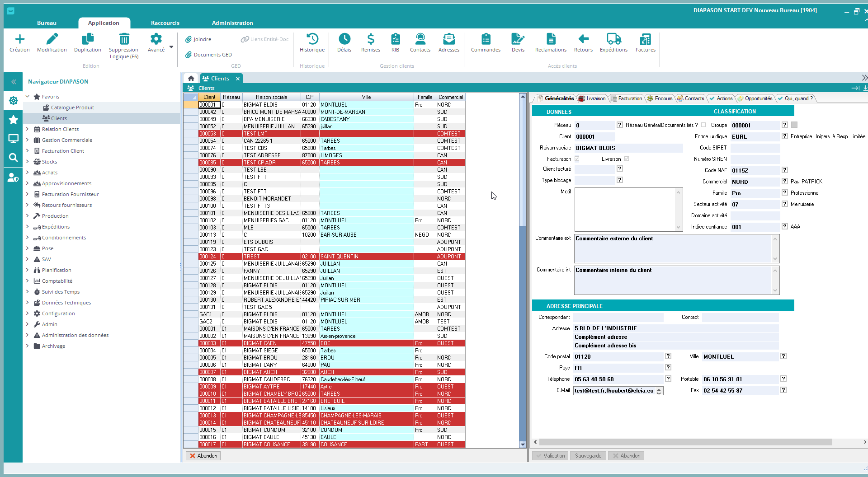868x477 pixels.
Task: Click the Documents GED link
Action: 212,55
